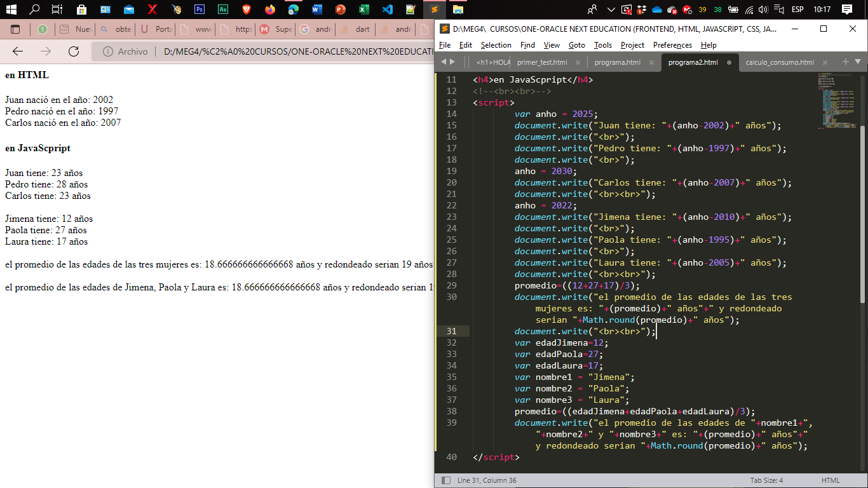Open Sublime File menu
Viewport: 868px width, 488px height.
click(445, 45)
